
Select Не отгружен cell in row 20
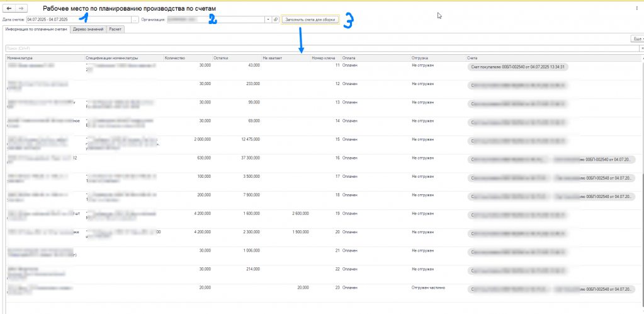pyautogui.click(x=422, y=233)
